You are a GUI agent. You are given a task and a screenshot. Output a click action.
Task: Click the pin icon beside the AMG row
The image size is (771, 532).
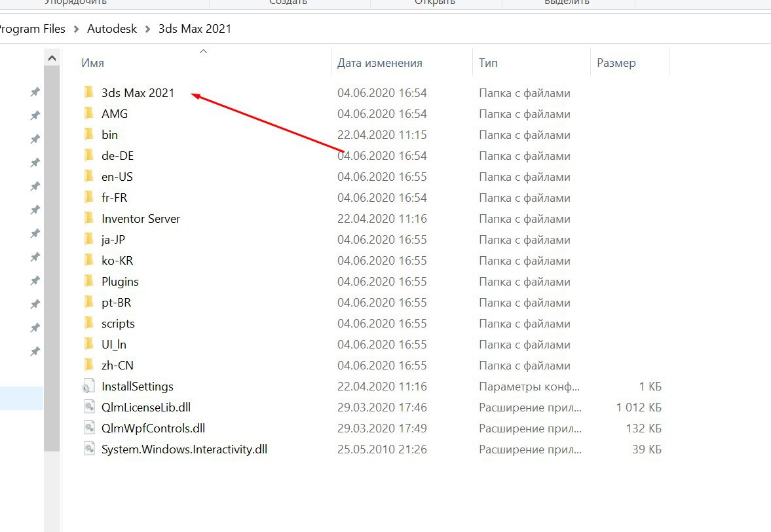pyautogui.click(x=35, y=115)
